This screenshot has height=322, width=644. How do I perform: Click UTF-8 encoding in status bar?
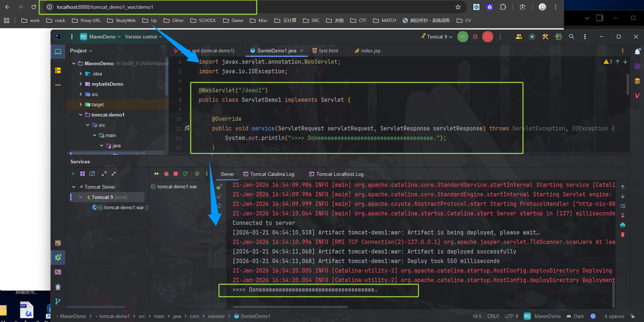[512, 316]
